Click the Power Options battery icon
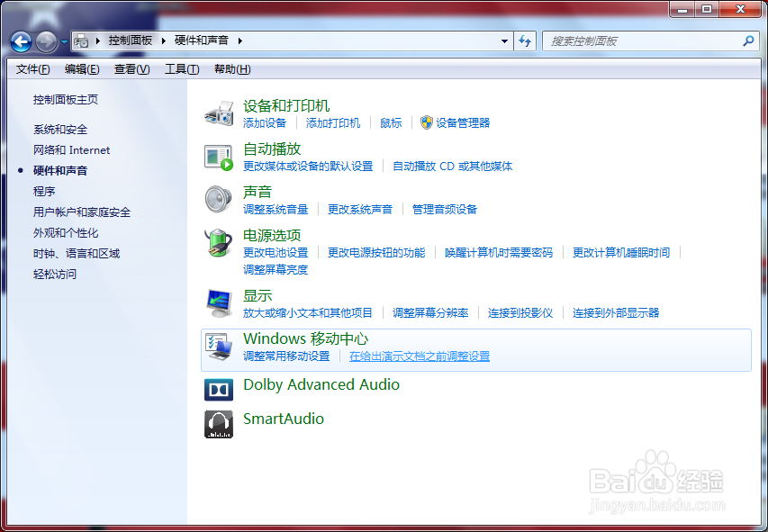Screen dimensions: 768x532 pos(218,242)
